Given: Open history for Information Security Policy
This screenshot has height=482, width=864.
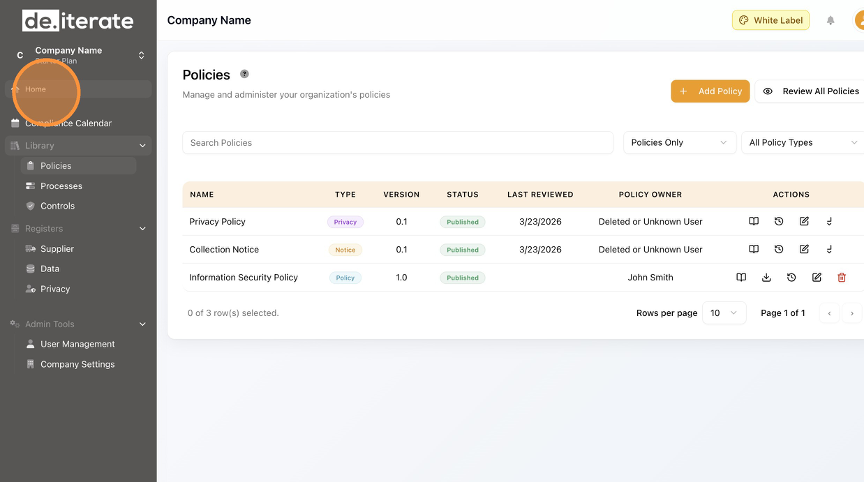Looking at the screenshot, I should 791,277.
